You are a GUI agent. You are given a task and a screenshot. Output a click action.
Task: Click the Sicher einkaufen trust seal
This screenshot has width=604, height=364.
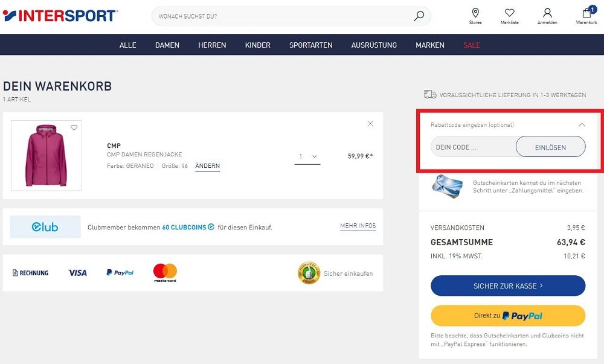[309, 273]
